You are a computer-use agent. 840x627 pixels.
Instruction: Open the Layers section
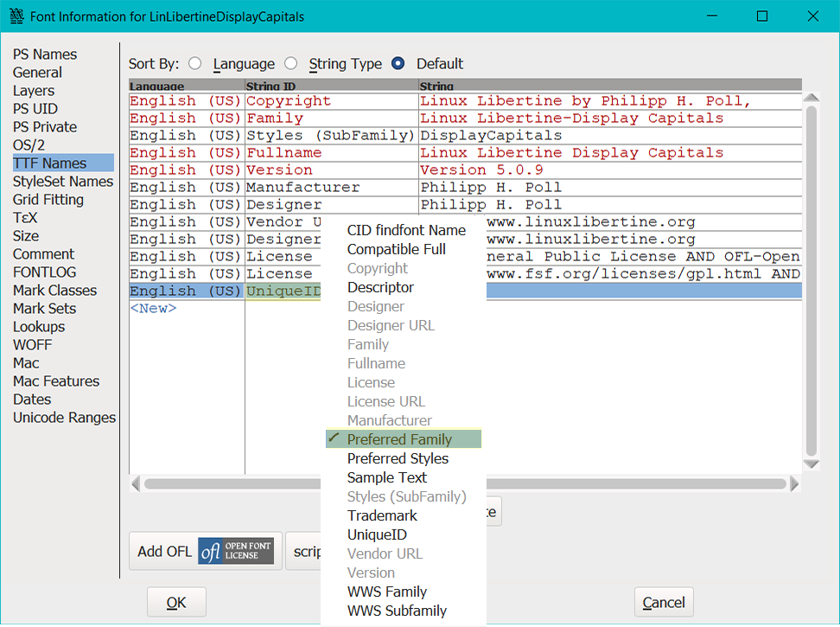point(34,91)
